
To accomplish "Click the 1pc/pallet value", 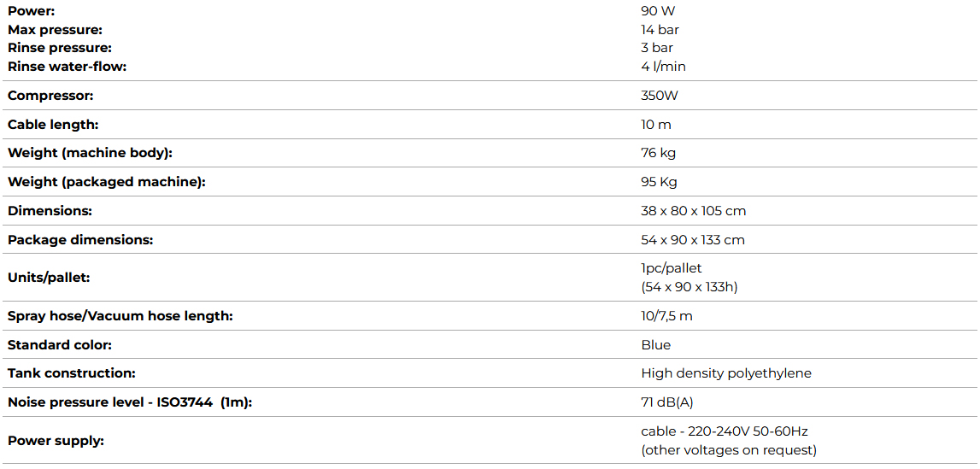I will 671,268.
